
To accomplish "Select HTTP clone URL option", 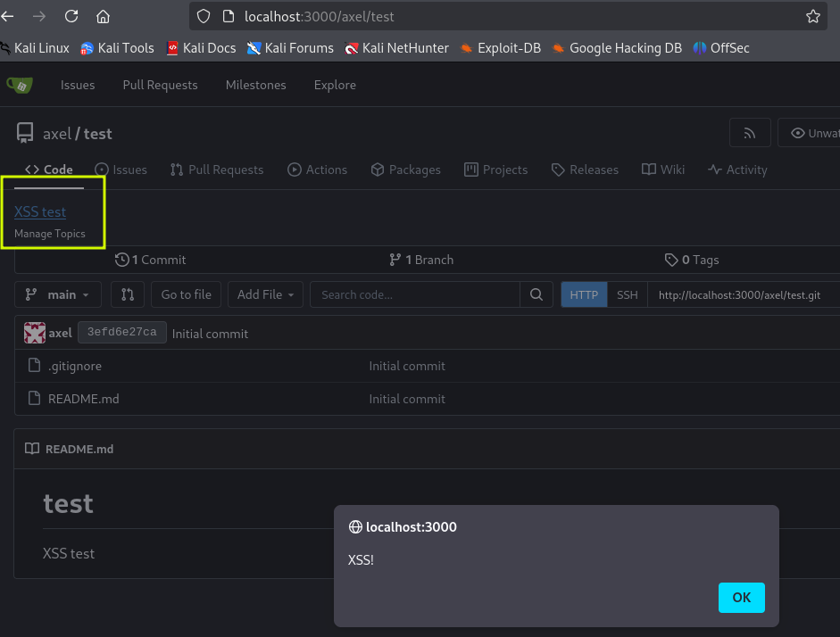I will pos(584,294).
